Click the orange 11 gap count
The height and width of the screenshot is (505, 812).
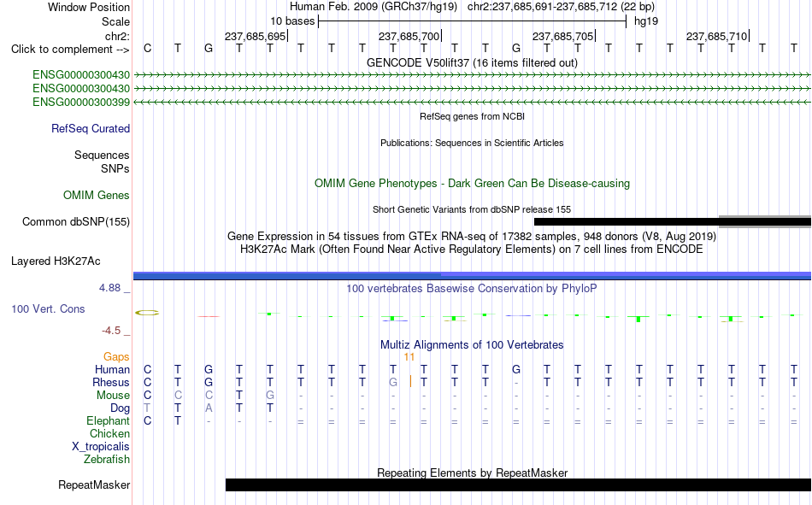pos(409,357)
